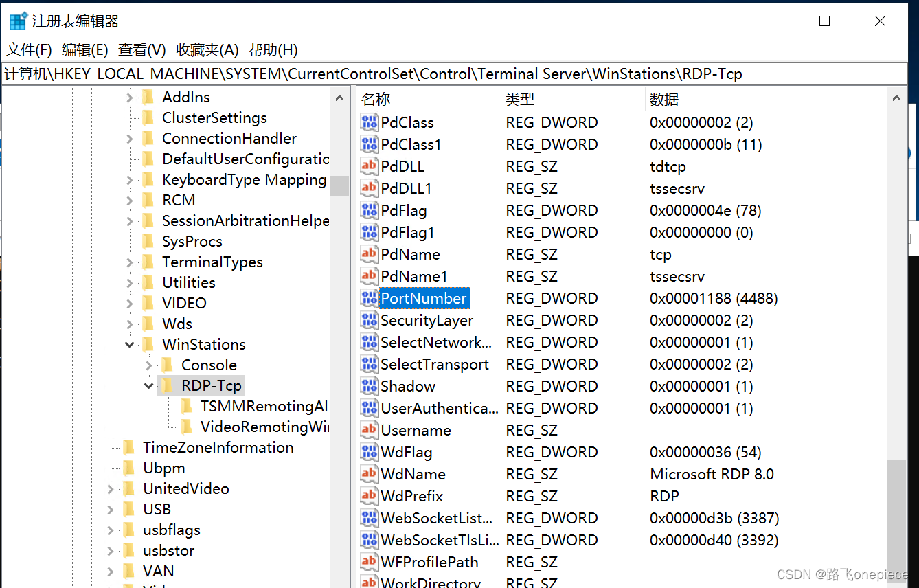The height and width of the screenshot is (588, 919).
Task: Select the Ubpm tree item
Action: tap(163, 468)
